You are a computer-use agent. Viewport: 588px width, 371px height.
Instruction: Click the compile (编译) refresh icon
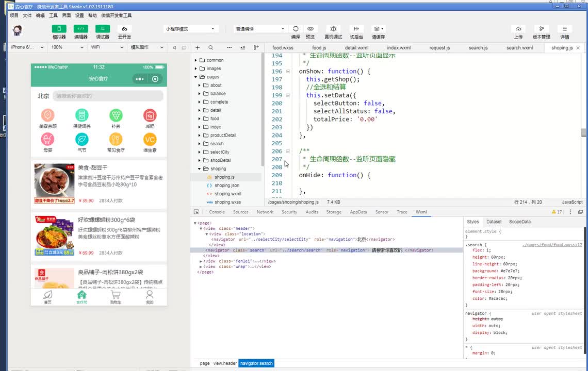click(x=296, y=29)
